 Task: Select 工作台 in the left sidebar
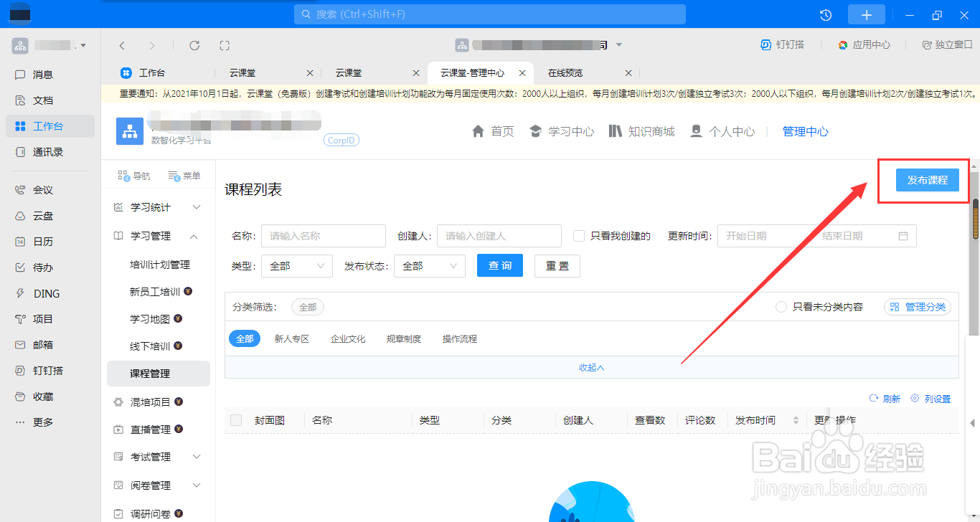[x=50, y=126]
